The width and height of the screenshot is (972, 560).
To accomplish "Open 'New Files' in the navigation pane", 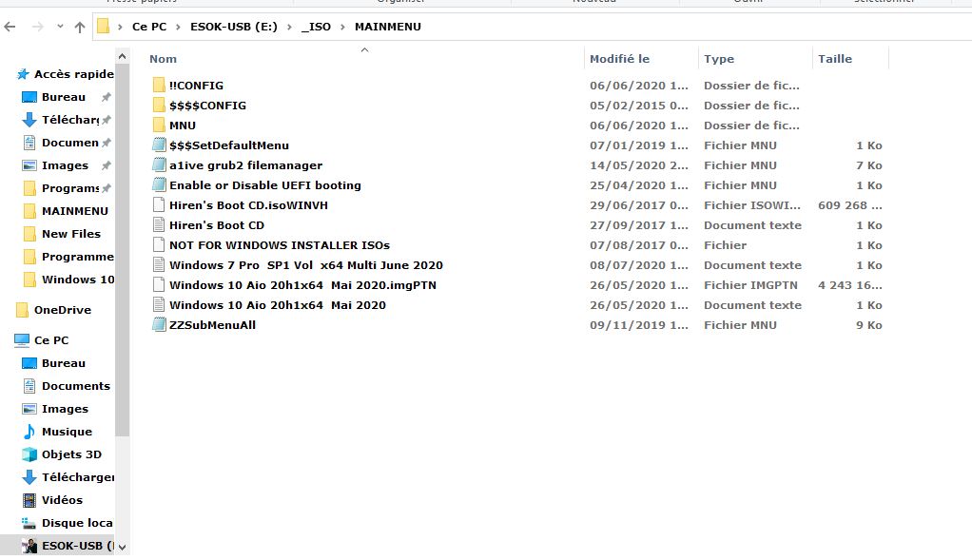I will click(x=71, y=234).
